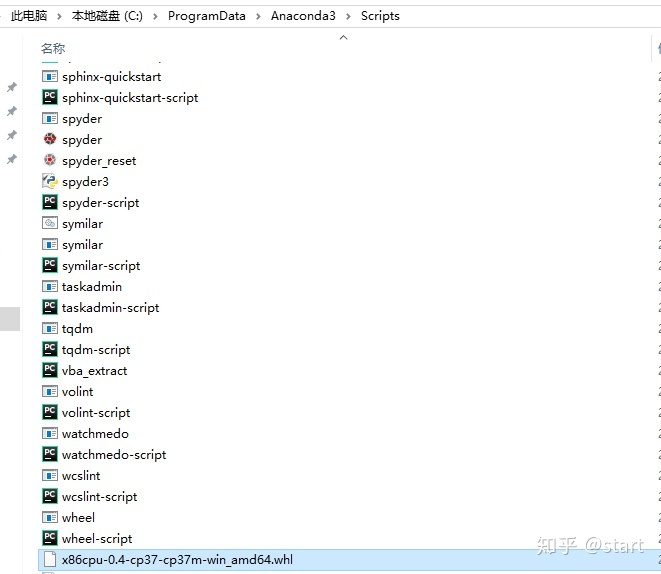Click the wcslint application icon
Viewport: 661px width, 574px height.
[x=50, y=475]
